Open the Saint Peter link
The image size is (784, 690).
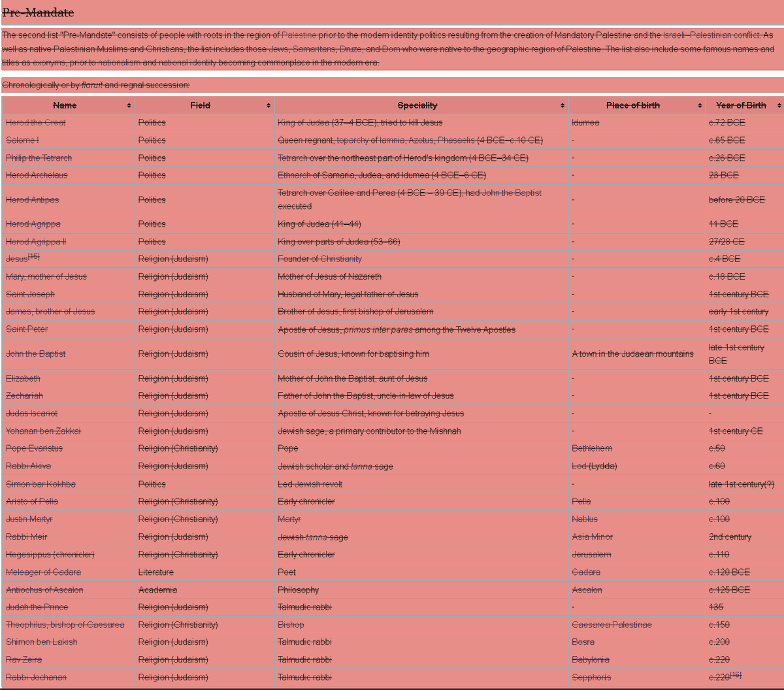pos(27,329)
